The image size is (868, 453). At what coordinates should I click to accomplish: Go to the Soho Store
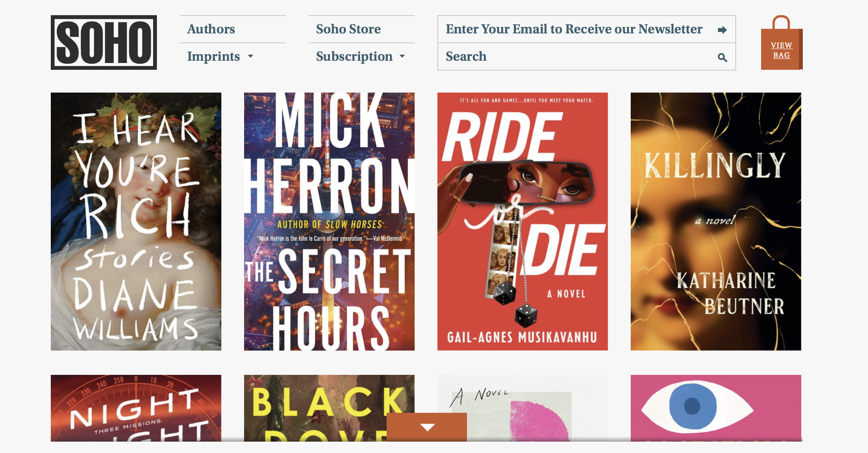pos(348,29)
